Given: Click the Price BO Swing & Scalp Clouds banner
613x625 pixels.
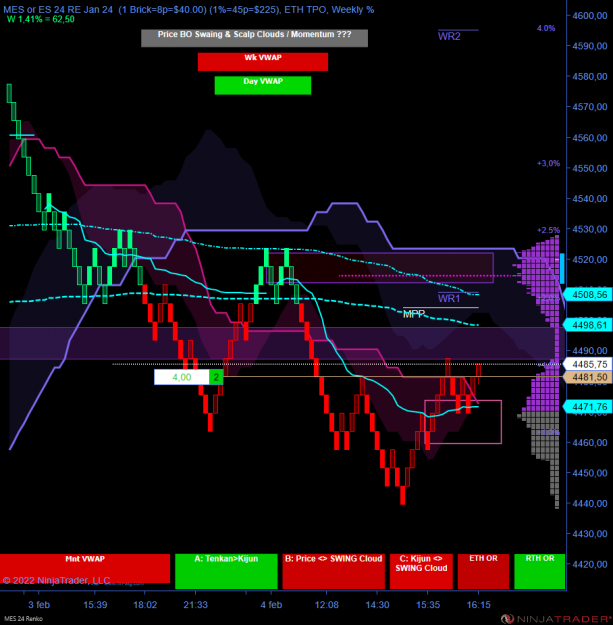Looking at the screenshot, I should coord(254,38).
